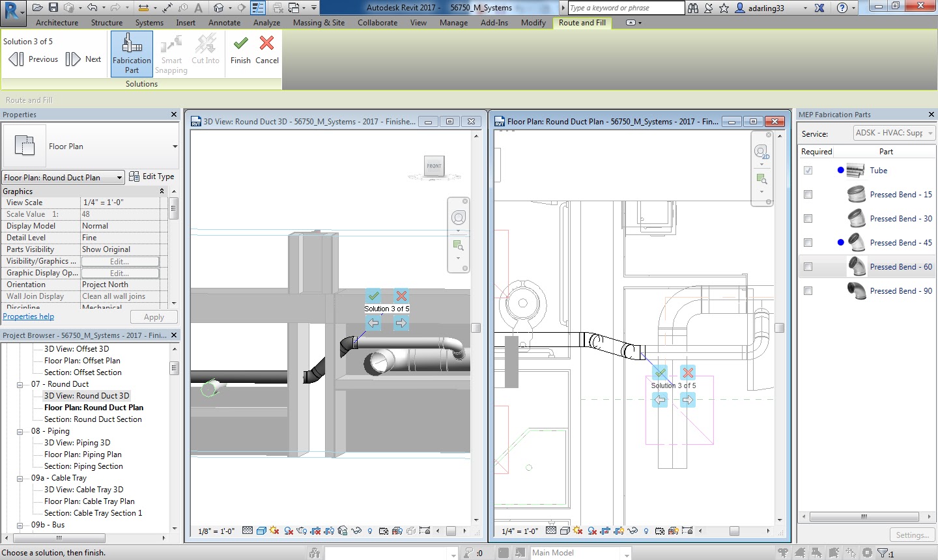Open the Modify ribbon tab
The width and height of the screenshot is (938, 560).
tap(533, 23)
